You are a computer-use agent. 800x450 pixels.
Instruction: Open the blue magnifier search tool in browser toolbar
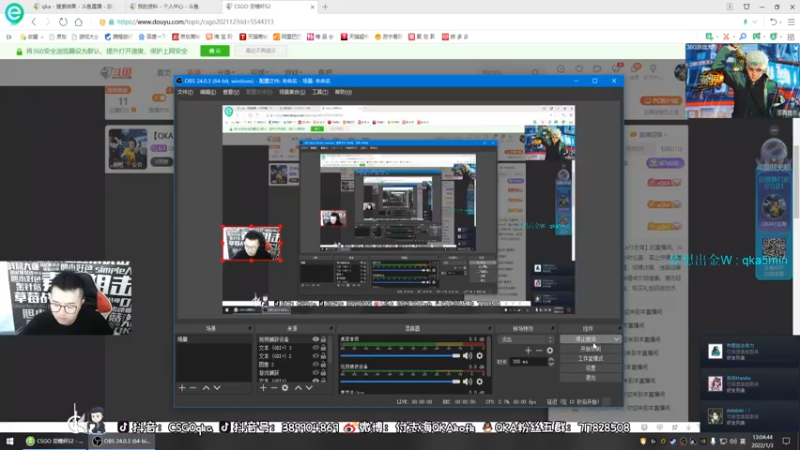[742, 37]
